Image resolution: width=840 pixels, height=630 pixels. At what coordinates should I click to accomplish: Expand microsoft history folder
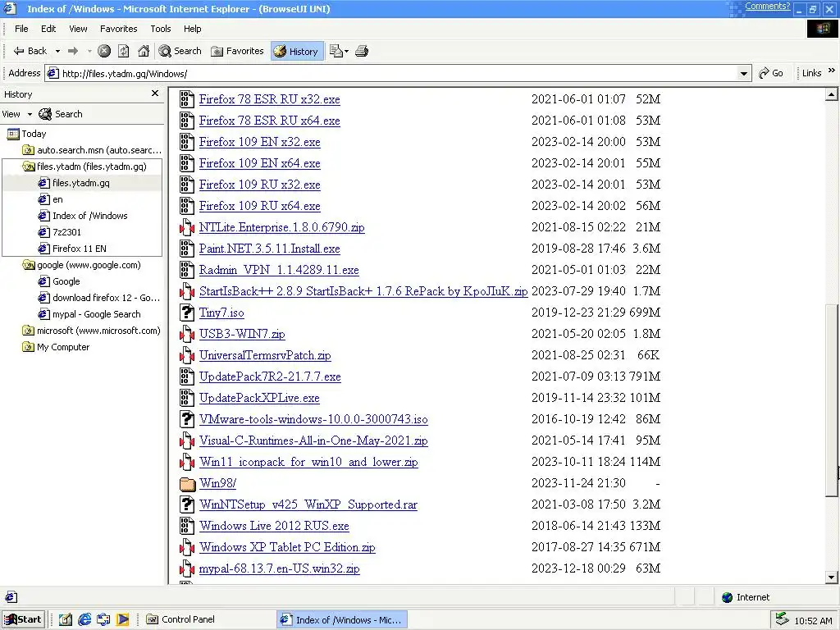point(91,331)
